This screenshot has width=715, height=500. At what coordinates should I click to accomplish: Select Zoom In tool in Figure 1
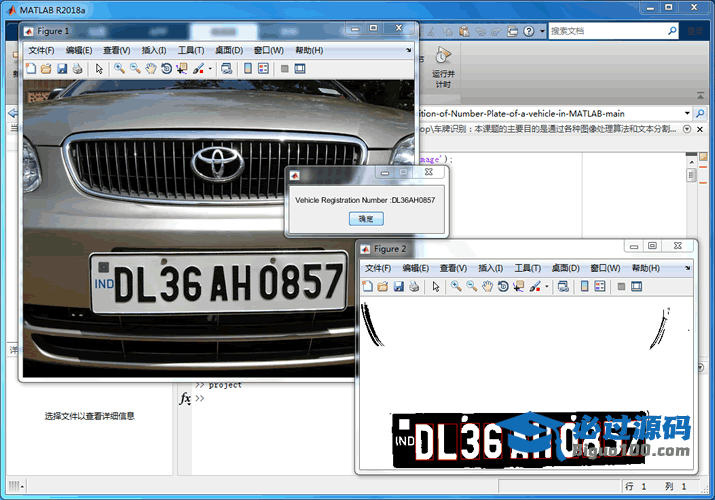[119, 69]
